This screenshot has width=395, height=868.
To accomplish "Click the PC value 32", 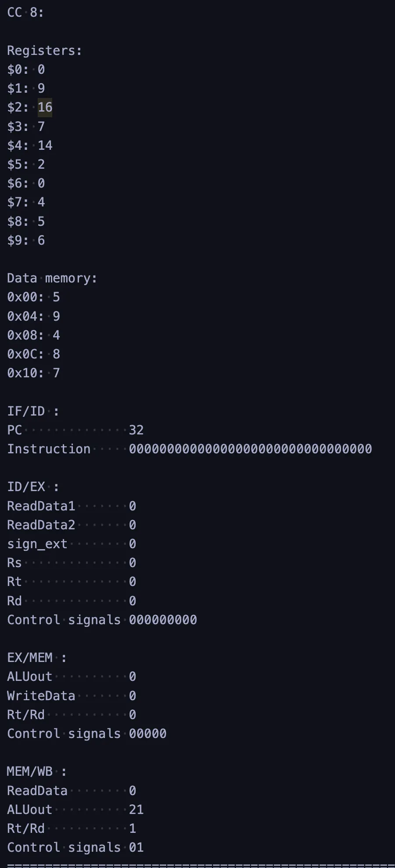I will click(136, 430).
